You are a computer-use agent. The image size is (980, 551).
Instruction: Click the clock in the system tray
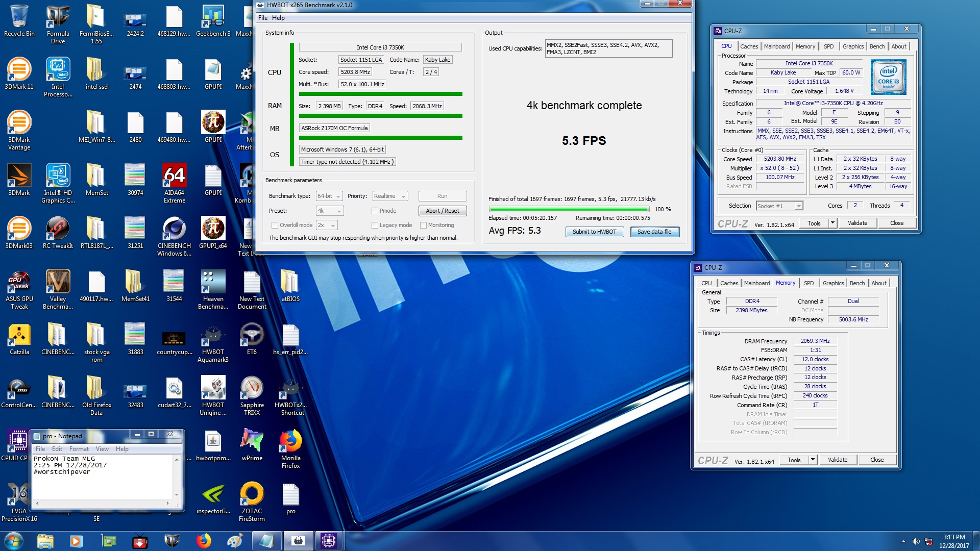click(953, 541)
